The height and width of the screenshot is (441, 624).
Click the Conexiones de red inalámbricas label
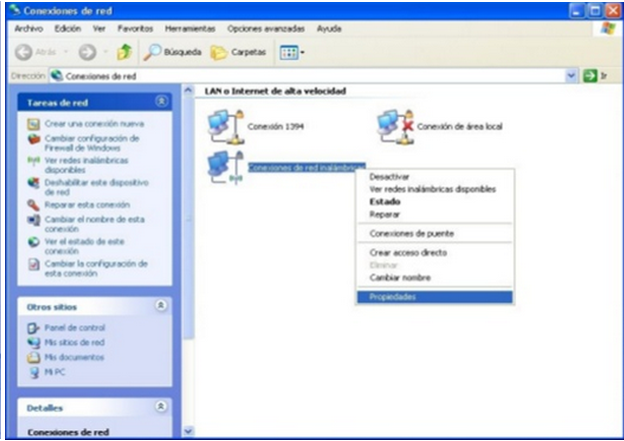coord(306,168)
